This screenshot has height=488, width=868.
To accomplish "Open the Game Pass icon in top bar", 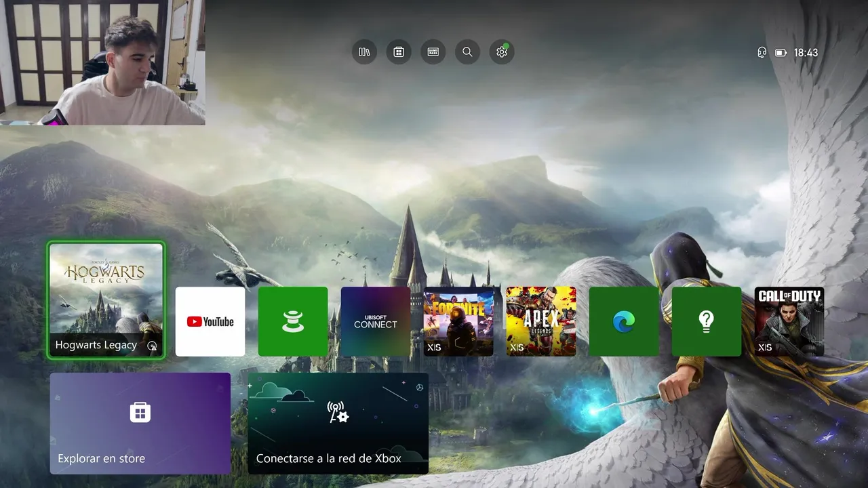I will click(433, 52).
